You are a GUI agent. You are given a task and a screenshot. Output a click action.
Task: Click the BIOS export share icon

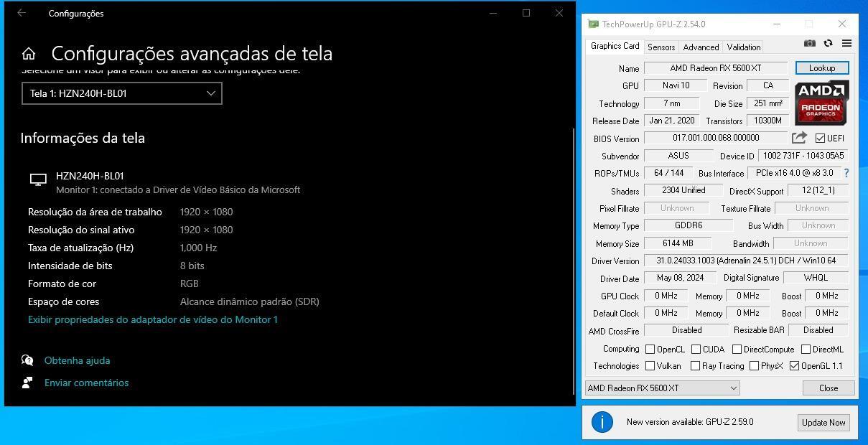click(x=799, y=137)
